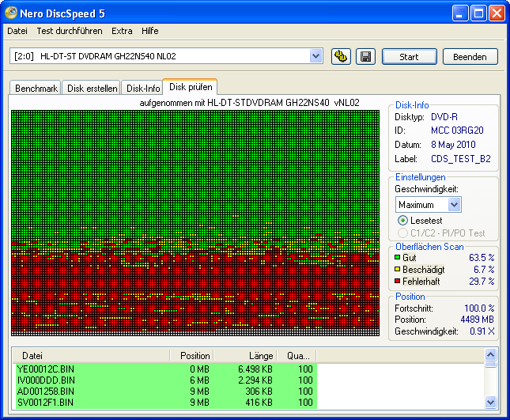Click the red Fehlerhaft legend swatch
This screenshot has height=420, width=510.
coord(397,281)
